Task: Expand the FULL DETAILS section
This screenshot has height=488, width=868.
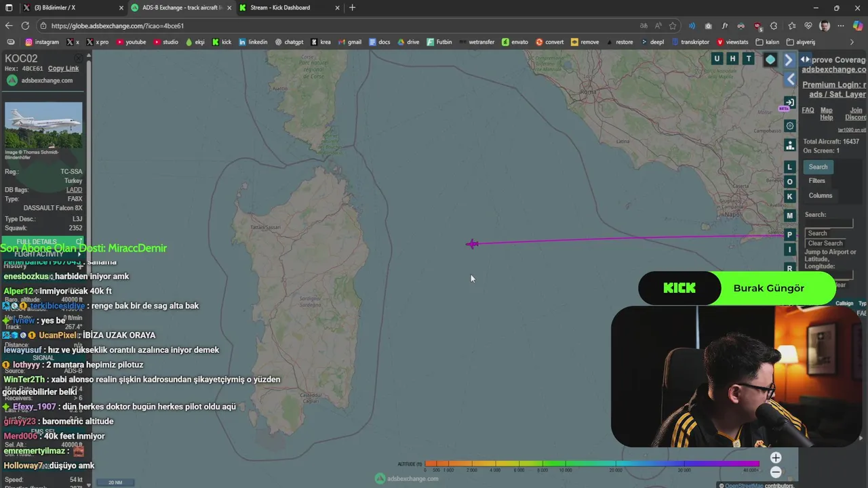Action: coord(42,242)
